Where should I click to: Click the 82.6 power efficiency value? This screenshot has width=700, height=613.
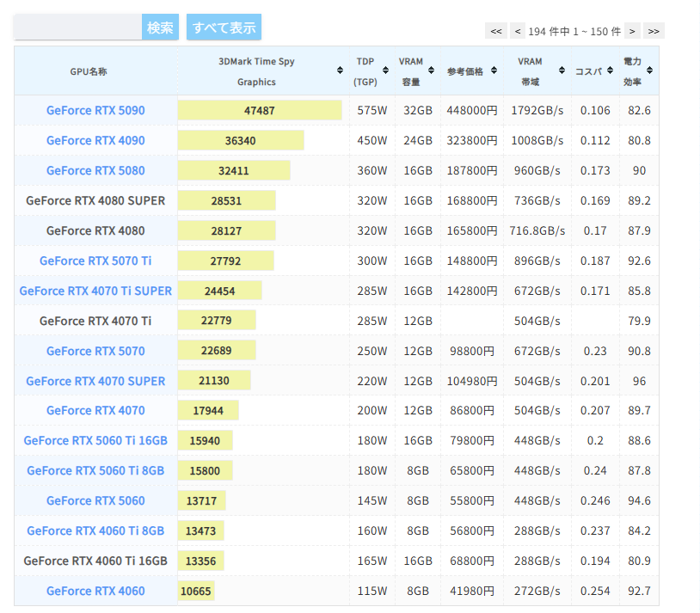pos(639,110)
